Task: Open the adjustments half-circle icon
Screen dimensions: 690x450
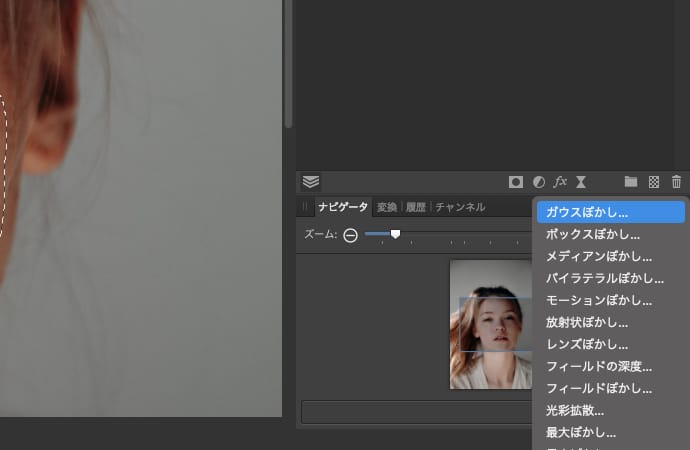Action: pyautogui.click(x=539, y=182)
